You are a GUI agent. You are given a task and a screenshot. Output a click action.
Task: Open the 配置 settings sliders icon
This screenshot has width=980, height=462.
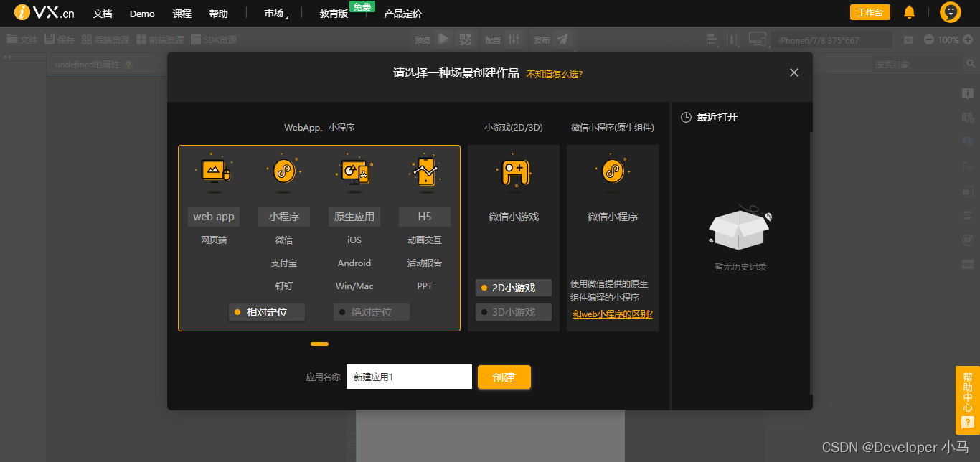tap(514, 39)
